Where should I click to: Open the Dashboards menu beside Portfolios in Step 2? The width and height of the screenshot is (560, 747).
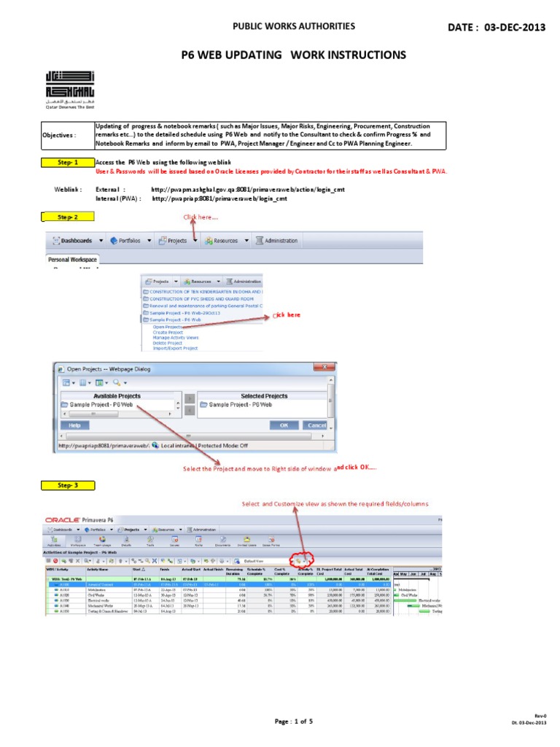click(x=72, y=241)
